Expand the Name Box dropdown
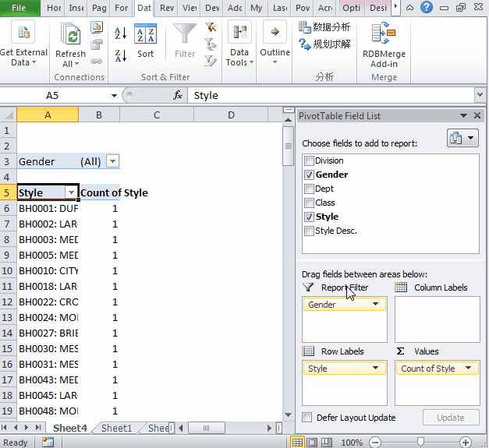Screen dimensions: 489x448 click(x=114, y=95)
